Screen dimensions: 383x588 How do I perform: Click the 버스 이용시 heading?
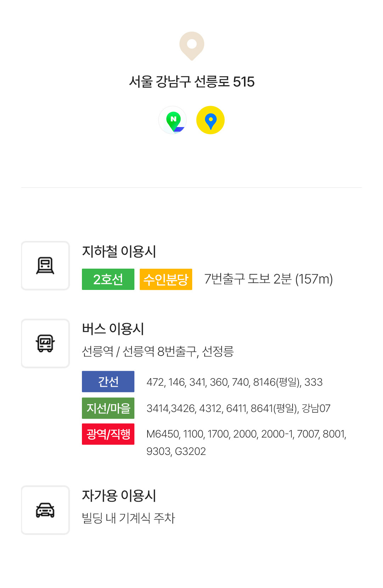(113, 329)
